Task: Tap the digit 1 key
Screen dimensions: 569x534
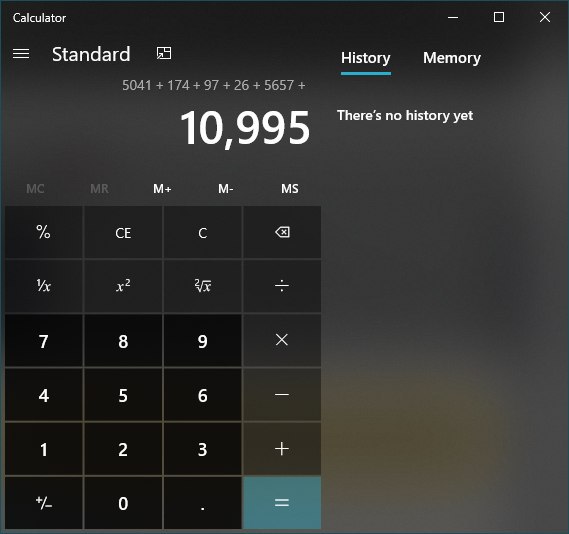Action: 44,449
